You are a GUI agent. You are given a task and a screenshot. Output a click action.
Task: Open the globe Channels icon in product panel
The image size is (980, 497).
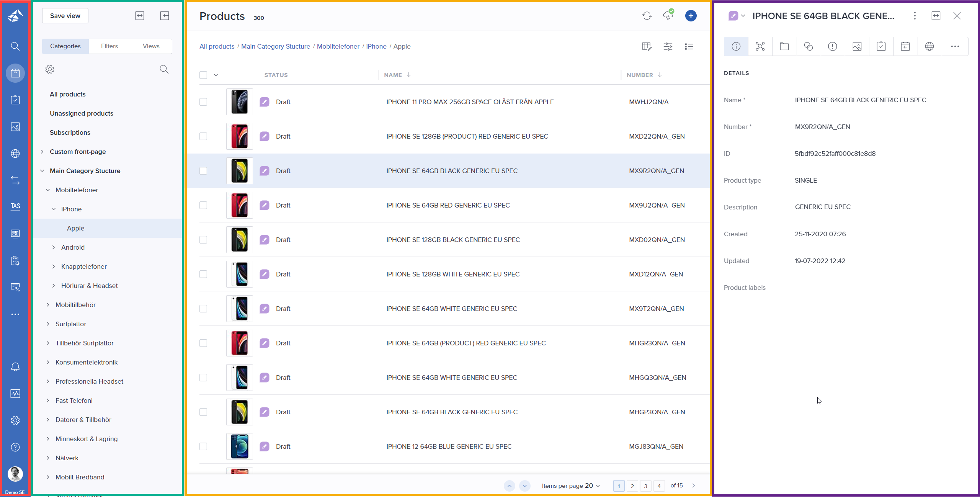tap(930, 46)
